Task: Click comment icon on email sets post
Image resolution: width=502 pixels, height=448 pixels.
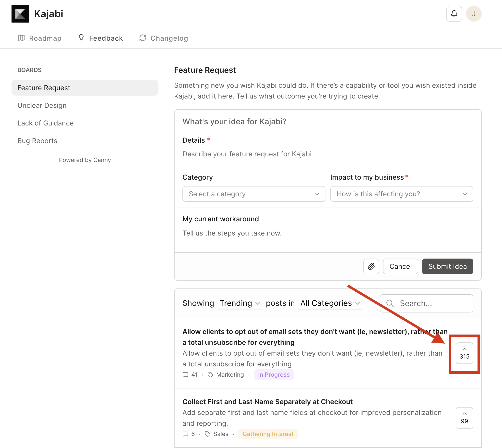Action: click(x=185, y=375)
